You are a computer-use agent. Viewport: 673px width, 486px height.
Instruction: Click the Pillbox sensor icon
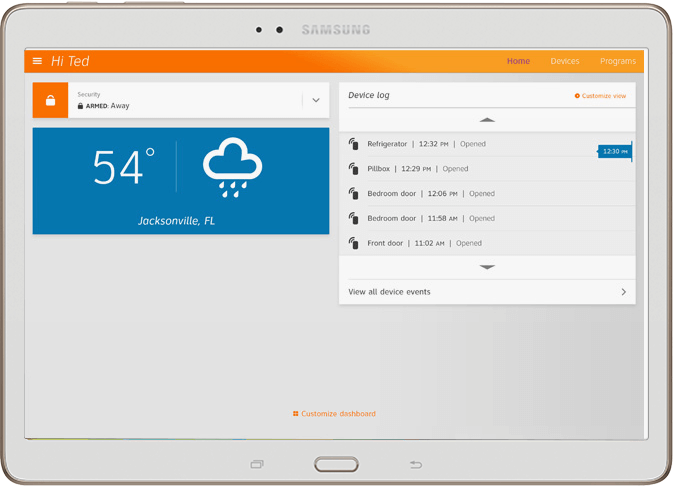354,169
